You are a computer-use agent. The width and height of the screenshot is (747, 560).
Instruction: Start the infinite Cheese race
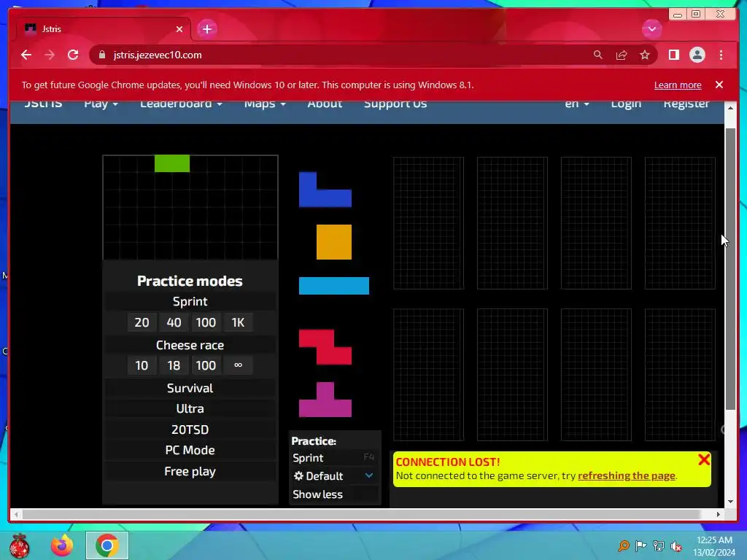[238, 365]
